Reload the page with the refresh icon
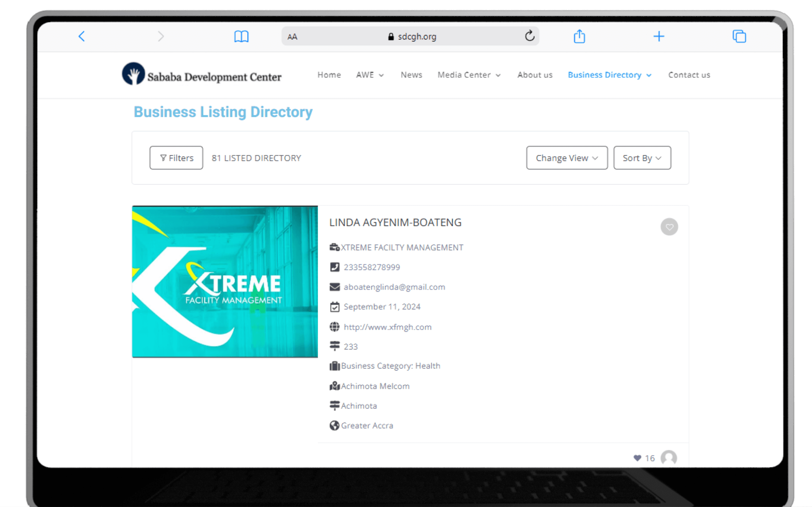 530,36
